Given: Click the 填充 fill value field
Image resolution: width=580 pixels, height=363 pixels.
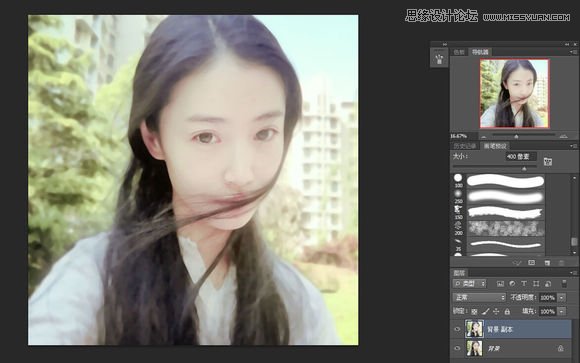Looking at the screenshot, I should pos(547,312).
